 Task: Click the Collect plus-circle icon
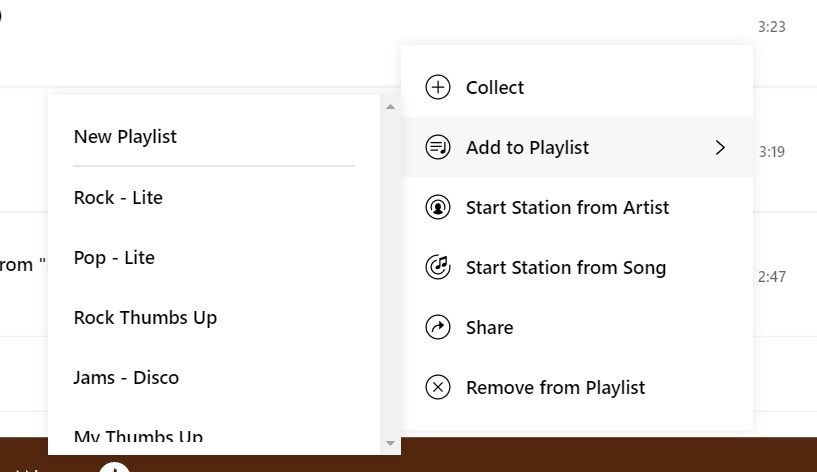pyautogui.click(x=438, y=87)
